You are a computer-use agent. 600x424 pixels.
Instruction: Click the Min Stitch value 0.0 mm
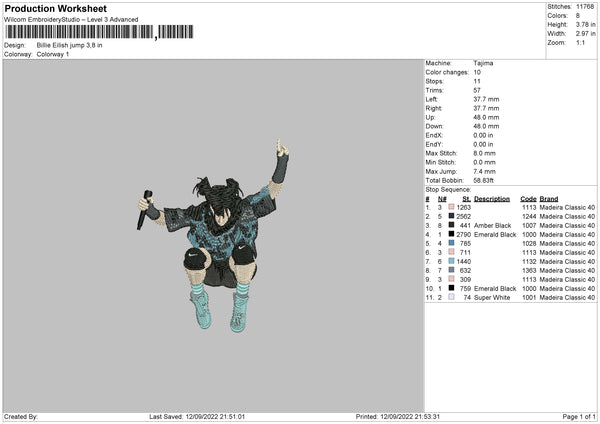click(x=484, y=162)
